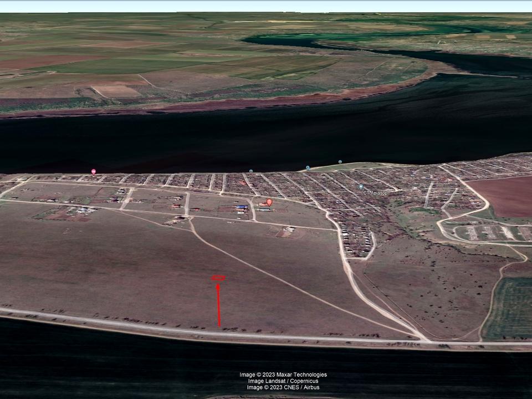The width and height of the screenshot is (532, 399).
Task: Click the wide dark river above the settlement
Action: (x=222, y=139)
